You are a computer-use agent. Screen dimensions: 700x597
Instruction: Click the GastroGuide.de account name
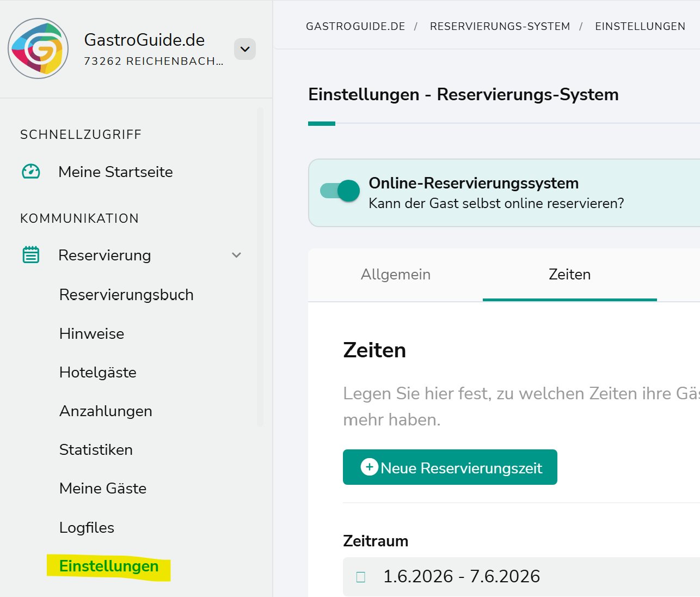point(144,40)
